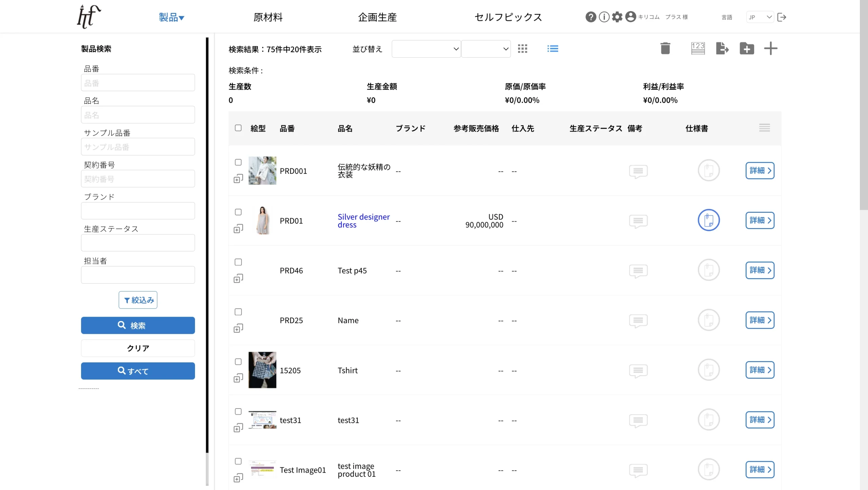This screenshot has height=490, width=868.
Task: Open the 生産ステータス filter dropdown
Action: [x=138, y=243]
